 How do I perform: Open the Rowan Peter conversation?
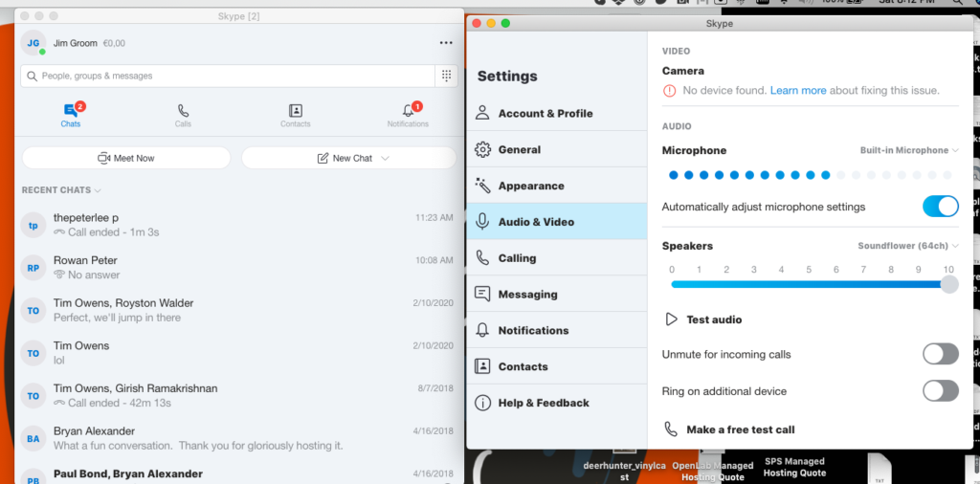(238, 267)
